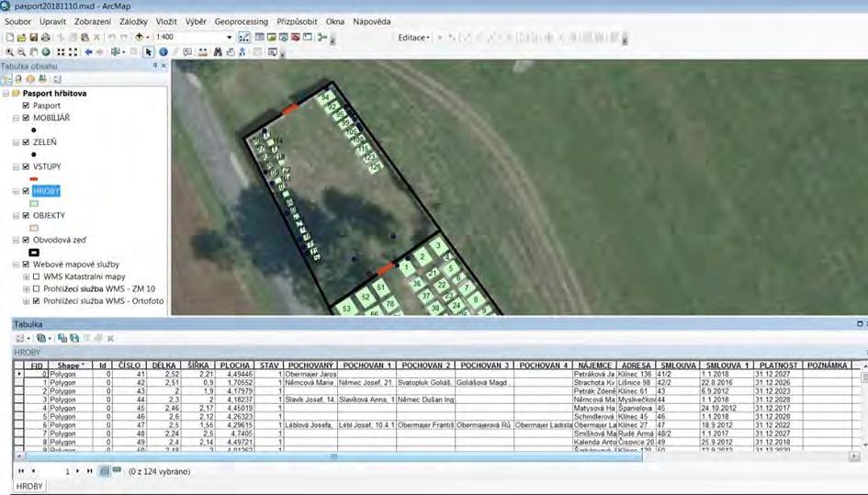Open the Soubor menu
The width and height of the screenshot is (868, 495).
tap(17, 22)
